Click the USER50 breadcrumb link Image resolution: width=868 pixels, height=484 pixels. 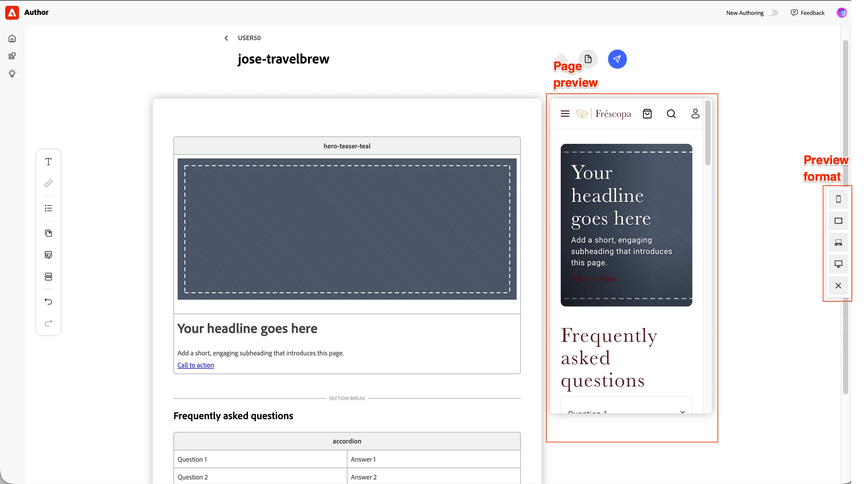(249, 38)
